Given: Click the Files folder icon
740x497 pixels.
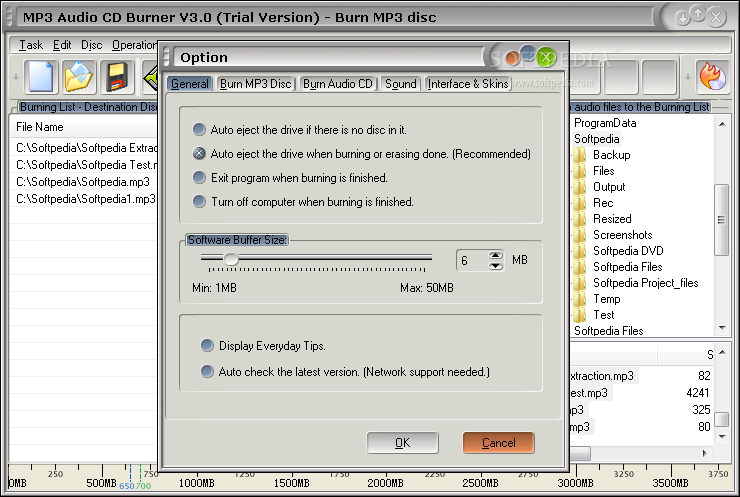Looking at the screenshot, I should pyautogui.click(x=580, y=171).
